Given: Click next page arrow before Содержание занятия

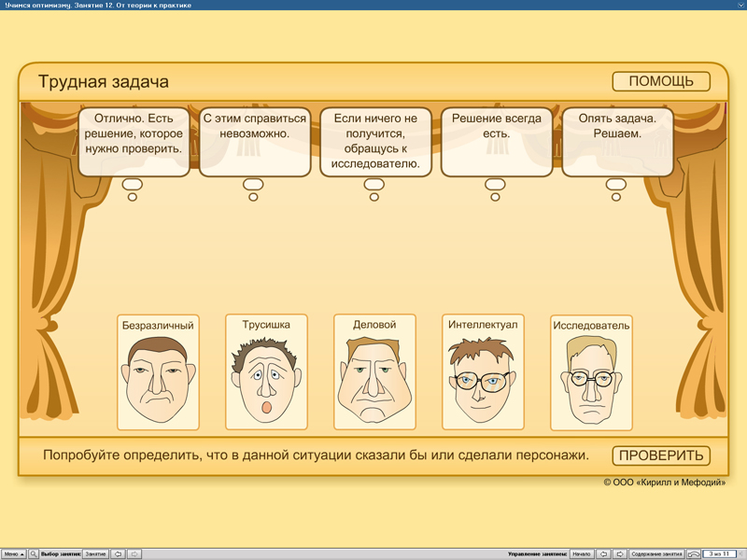Looking at the screenshot, I should 620,553.
